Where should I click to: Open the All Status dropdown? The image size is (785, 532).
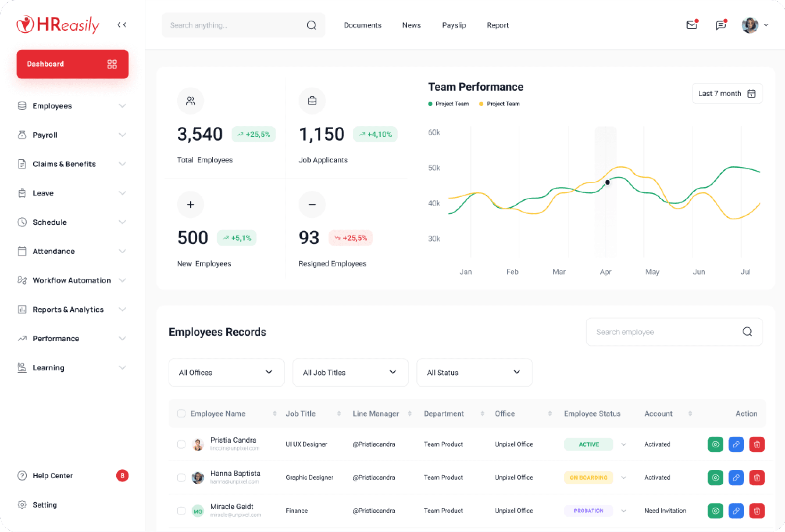[x=474, y=372]
